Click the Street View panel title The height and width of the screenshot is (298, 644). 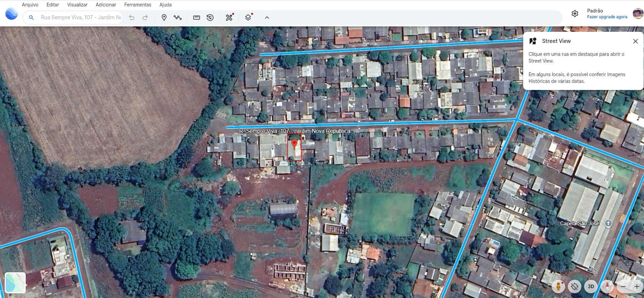[x=556, y=41]
